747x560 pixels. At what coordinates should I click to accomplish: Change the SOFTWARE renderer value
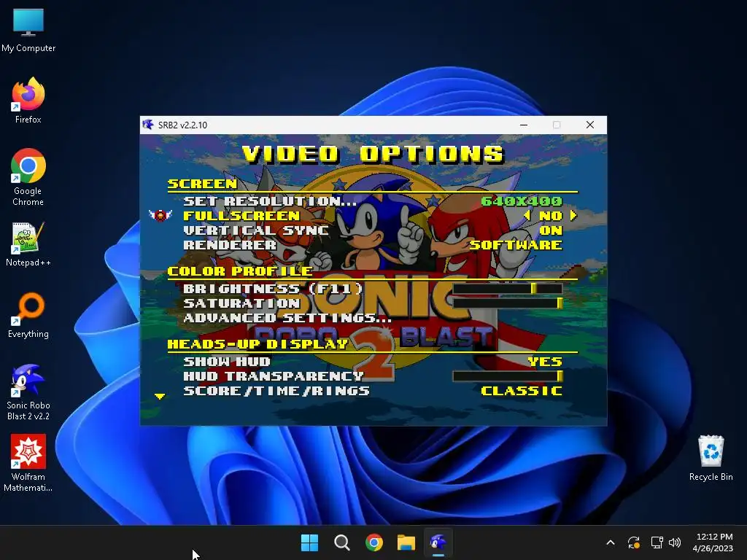(x=516, y=245)
